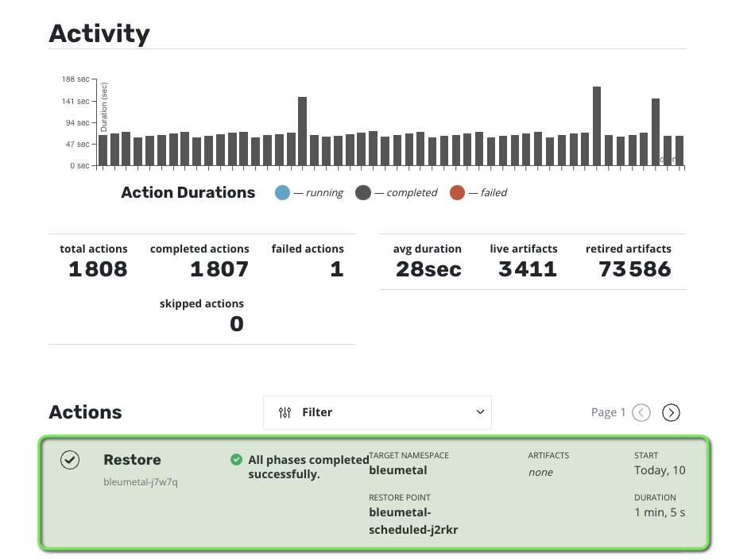Click the circled checkmark on Restore card
Screen dimensions: 751x560
[x=70, y=460]
